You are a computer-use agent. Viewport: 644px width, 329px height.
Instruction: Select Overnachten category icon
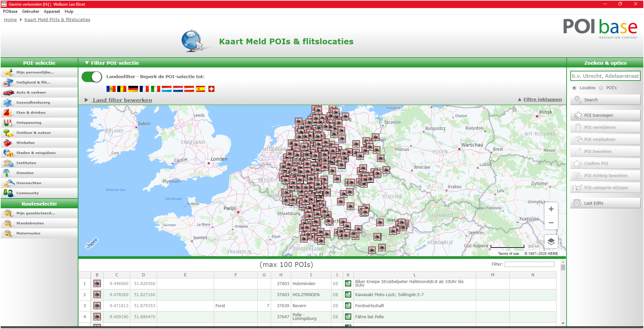coord(8,183)
